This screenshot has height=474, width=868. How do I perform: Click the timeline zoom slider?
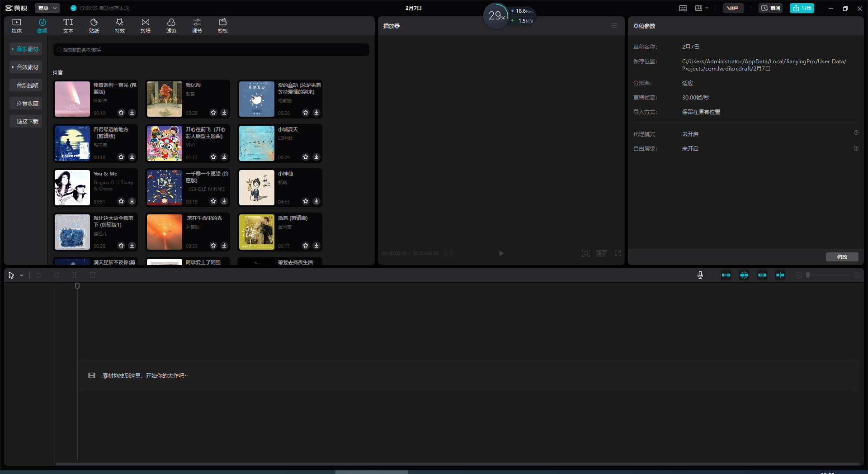827,275
